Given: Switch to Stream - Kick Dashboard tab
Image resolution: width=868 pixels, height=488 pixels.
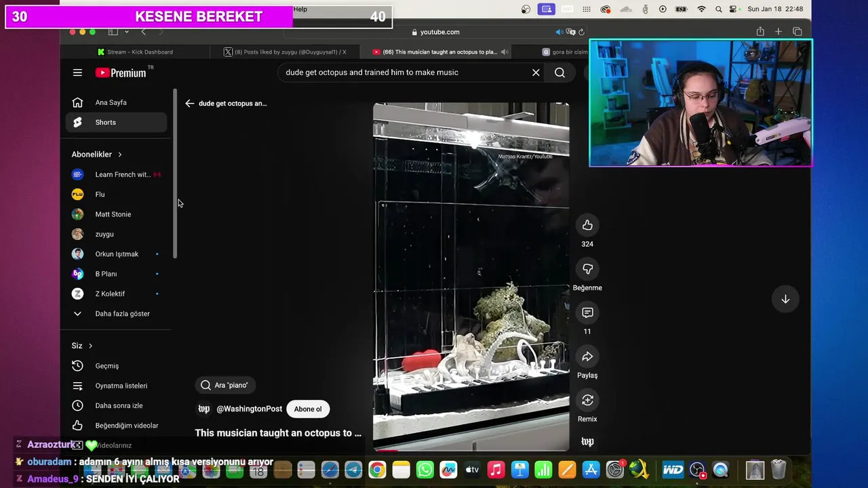Looking at the screenshot, I should [136, 52].
